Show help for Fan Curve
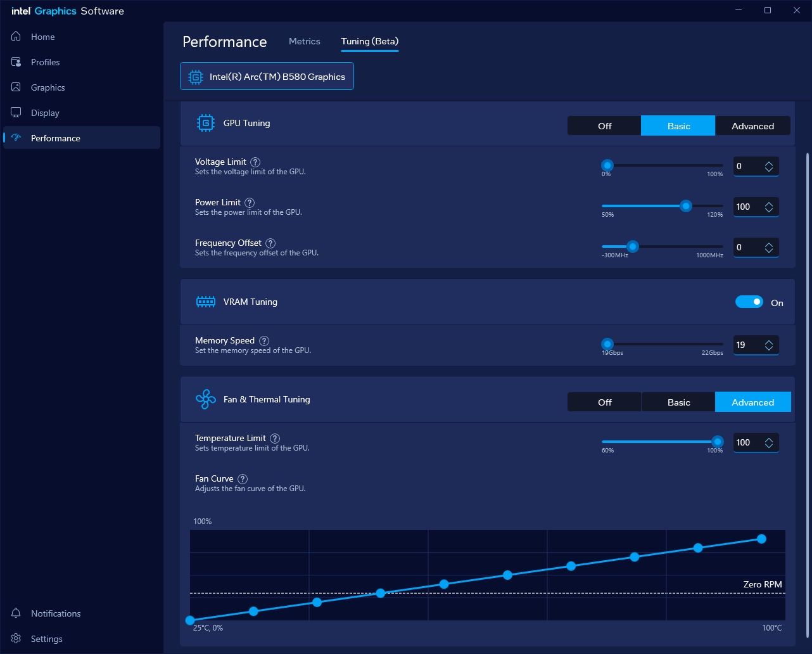Image resolution: width=812 pixels, height=654 pixels. coord(243,479)
